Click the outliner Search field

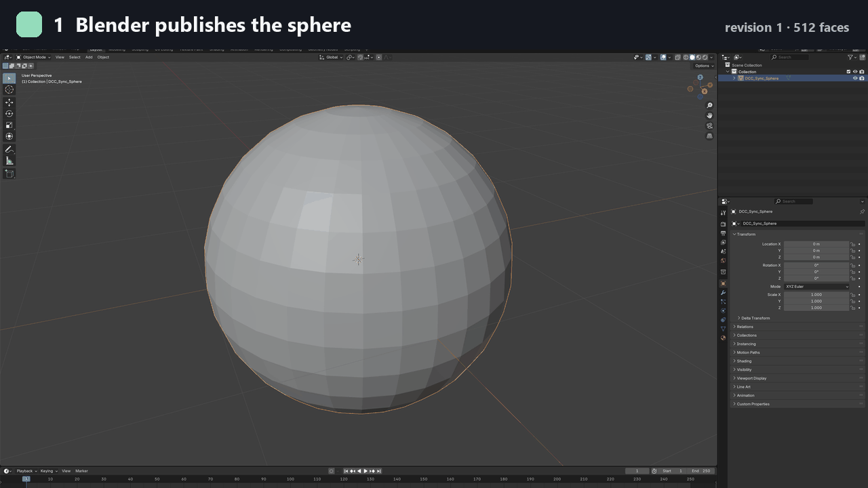tap(789, 57)
